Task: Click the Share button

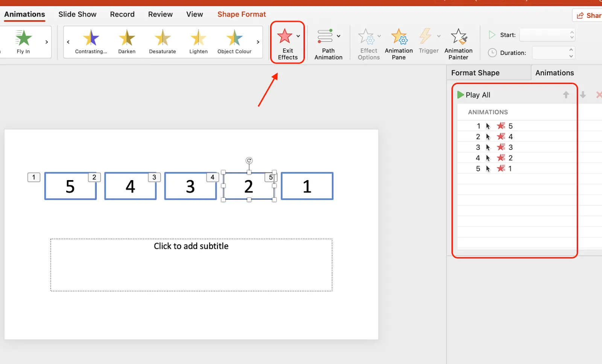Action: point(588,15)
